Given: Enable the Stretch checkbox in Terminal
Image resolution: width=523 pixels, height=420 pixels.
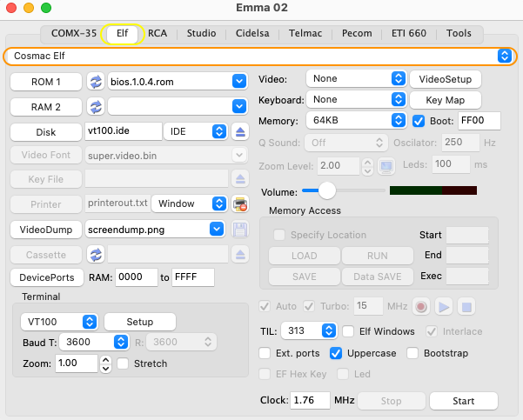Looking at the screenshot, I should pos(123,363).
